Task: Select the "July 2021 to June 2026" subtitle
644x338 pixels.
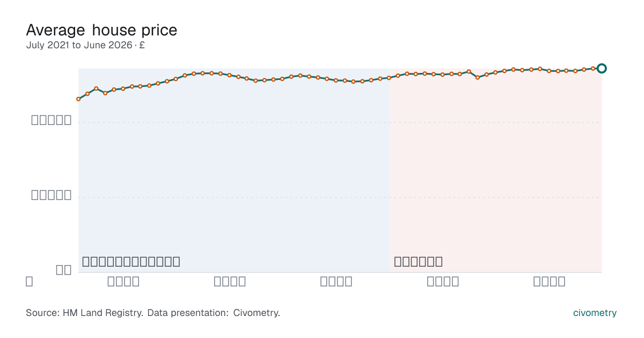Action: pos(79,45)
